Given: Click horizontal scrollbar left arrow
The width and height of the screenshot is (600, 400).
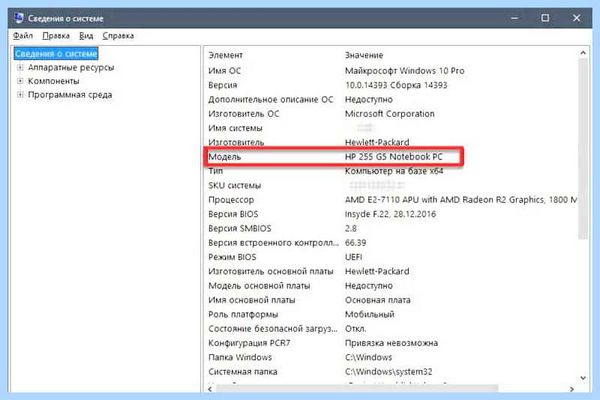Looking at the screenshot, I should point(210,389).
